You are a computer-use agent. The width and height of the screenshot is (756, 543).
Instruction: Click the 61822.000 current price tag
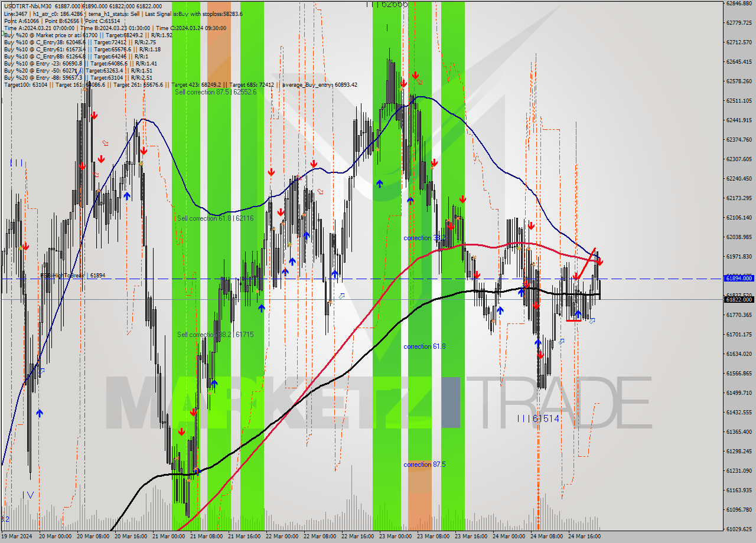(739, 299)
